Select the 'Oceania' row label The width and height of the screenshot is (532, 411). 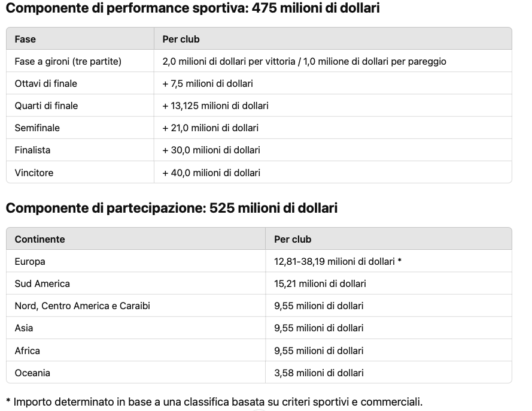point(32,373)
